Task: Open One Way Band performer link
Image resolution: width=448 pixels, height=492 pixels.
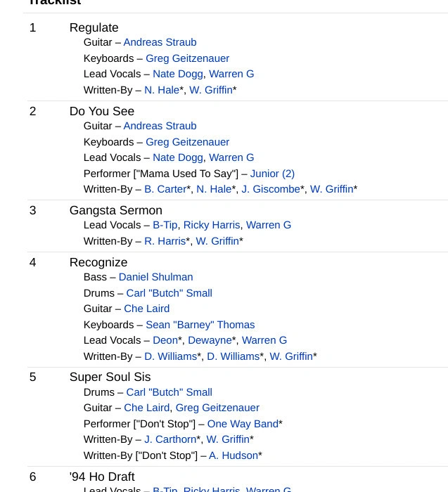Action: pos(243,424)
